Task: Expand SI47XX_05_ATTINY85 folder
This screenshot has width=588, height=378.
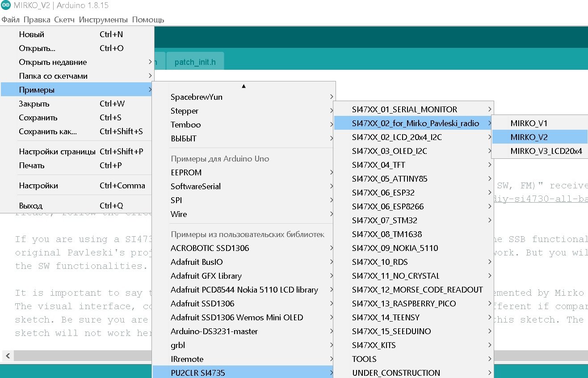Action: (x=414, y=179)
